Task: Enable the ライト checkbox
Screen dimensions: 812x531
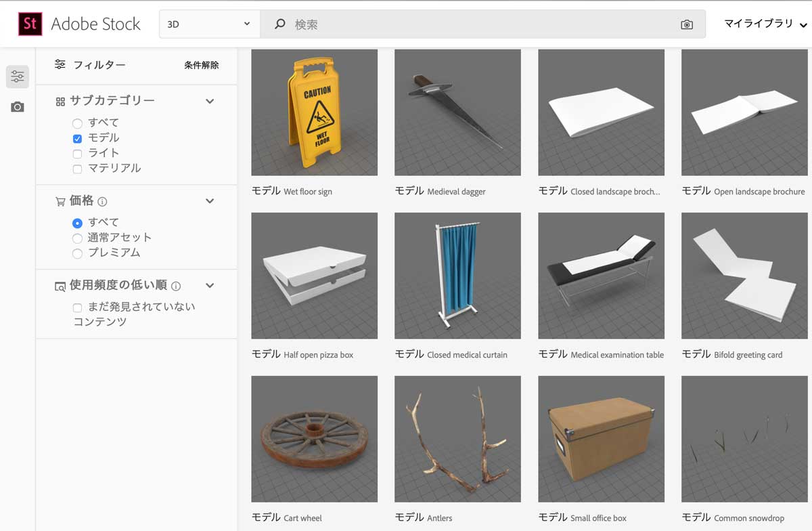Action: click(x=77, y=154)
